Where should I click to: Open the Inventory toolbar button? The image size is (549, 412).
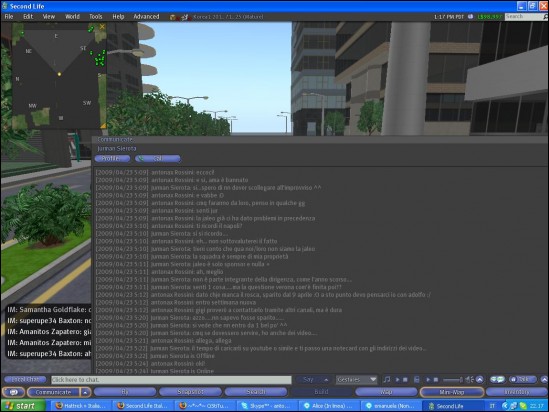517,392
